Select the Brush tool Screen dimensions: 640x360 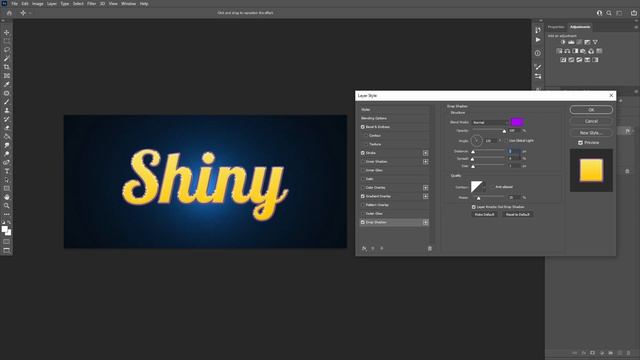(7, 102)
